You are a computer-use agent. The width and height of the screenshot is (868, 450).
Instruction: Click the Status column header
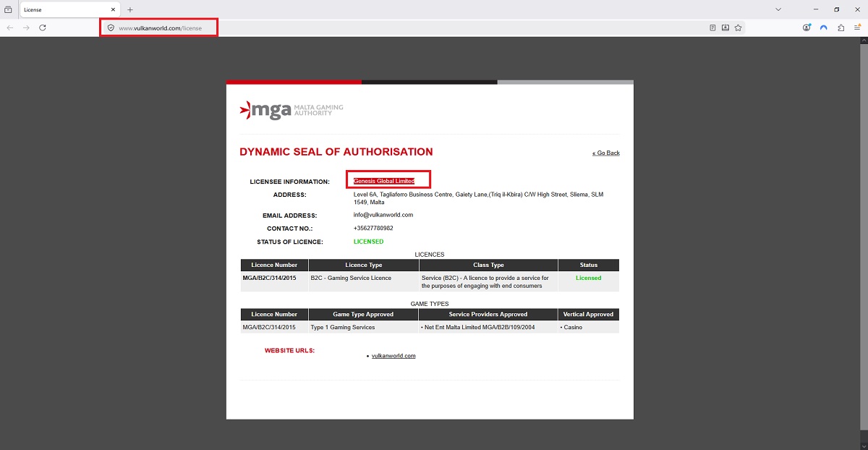coord(589,265)
